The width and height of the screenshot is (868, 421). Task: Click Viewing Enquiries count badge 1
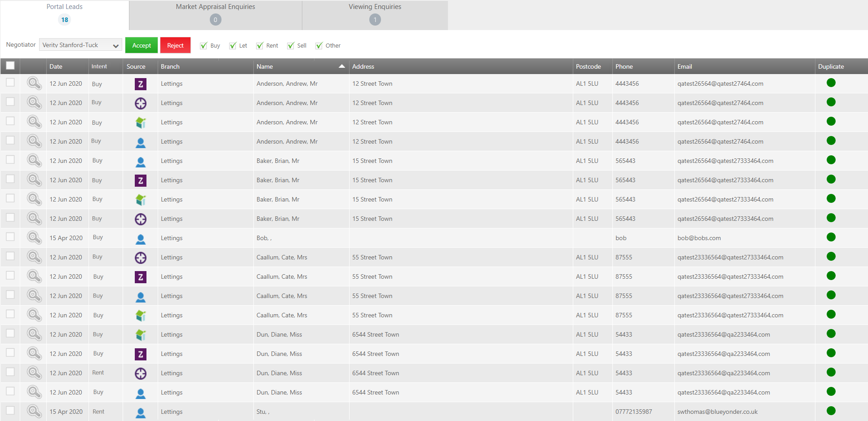coord(375,20)
